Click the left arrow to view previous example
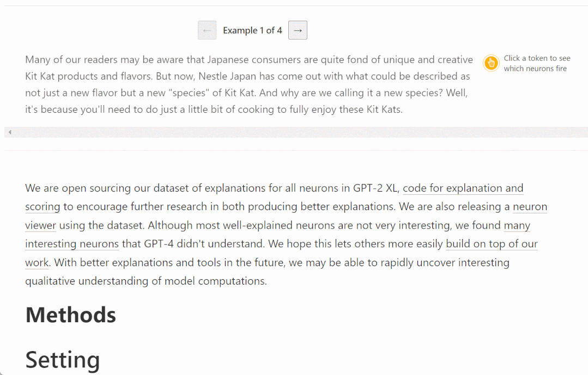This screenshot has width=588, height=375. point(207,30)
